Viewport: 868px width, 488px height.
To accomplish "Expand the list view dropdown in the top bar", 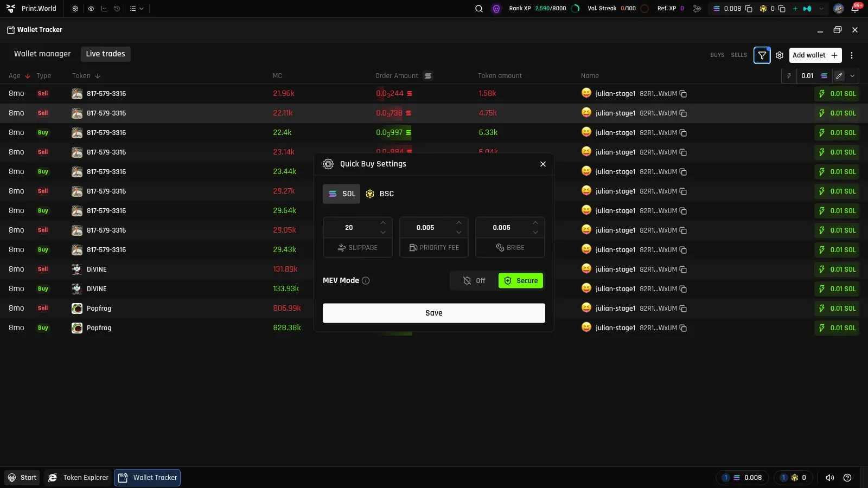I will pyautogui.click(x=137, y=9).
